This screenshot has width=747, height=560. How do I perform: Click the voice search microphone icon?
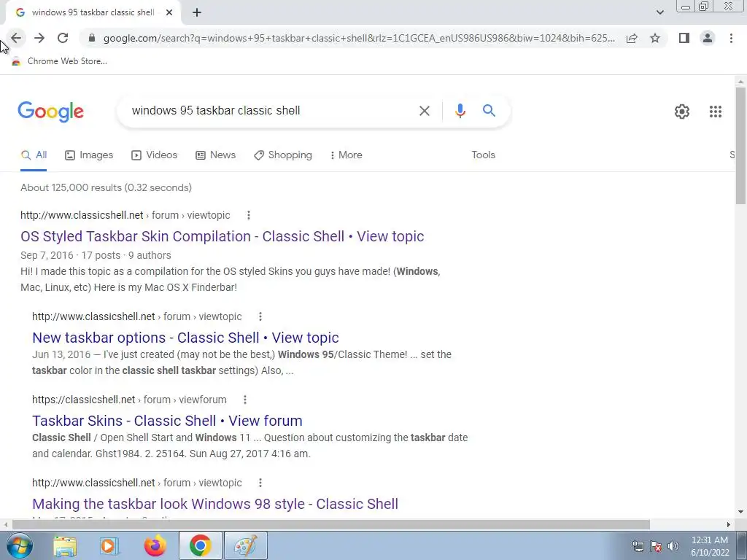click(460, 111)
